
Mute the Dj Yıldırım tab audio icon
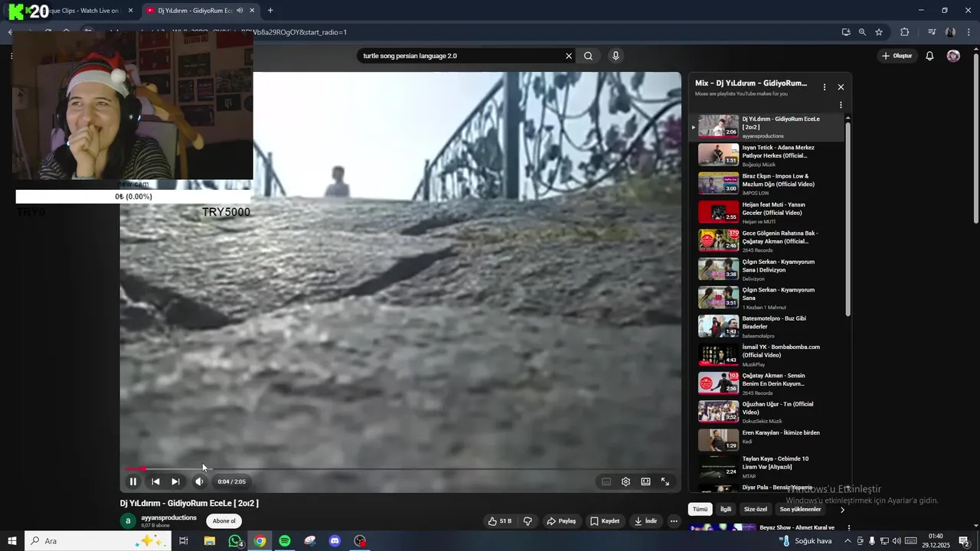coord(240,11)
